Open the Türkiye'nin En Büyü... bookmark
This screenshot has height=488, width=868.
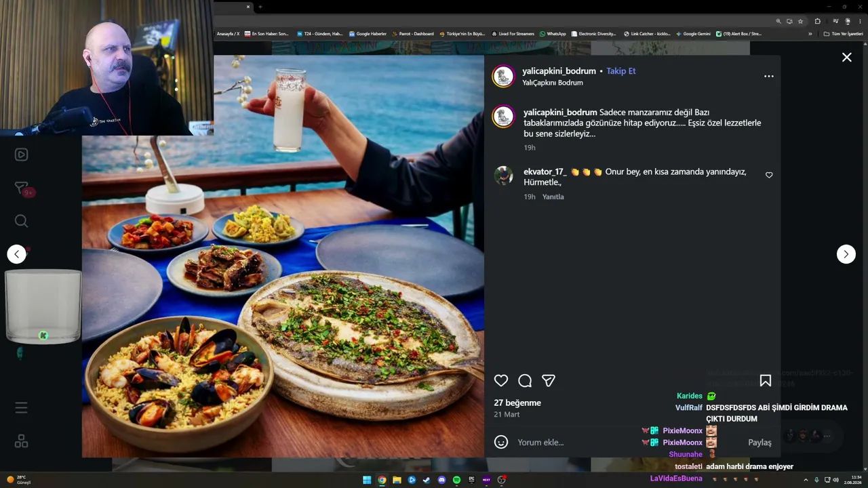tap(462, 34)
